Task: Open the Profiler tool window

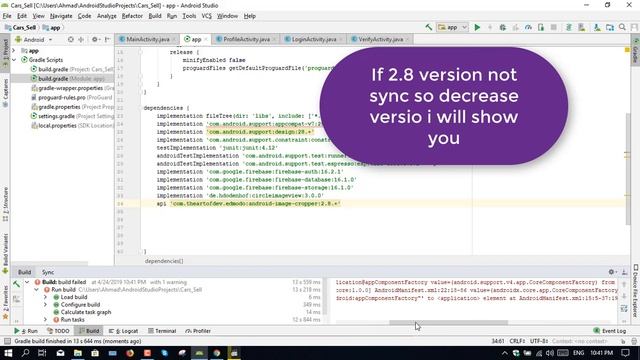Action: (198, 331)
